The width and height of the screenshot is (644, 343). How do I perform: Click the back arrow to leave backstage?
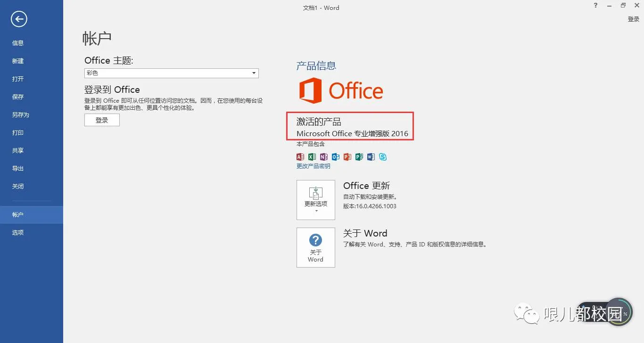tap(19, 19)
